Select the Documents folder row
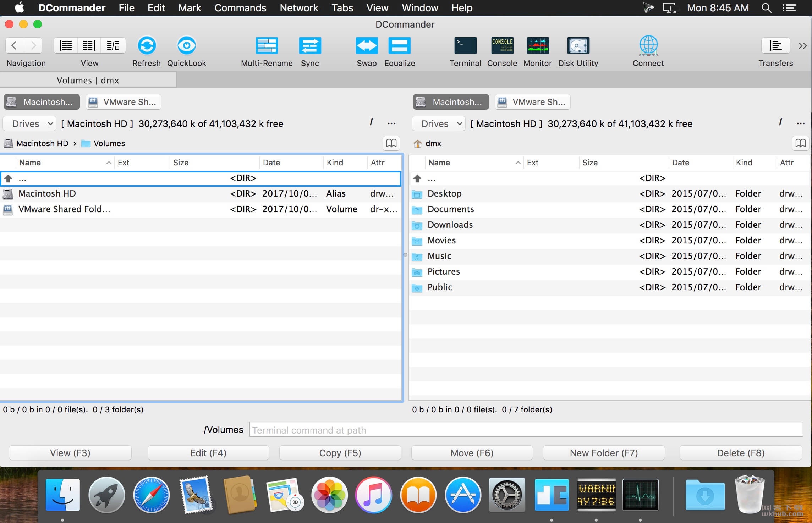Image resolution: width=812 pixels, height=523 pixels. pos(610,209)
